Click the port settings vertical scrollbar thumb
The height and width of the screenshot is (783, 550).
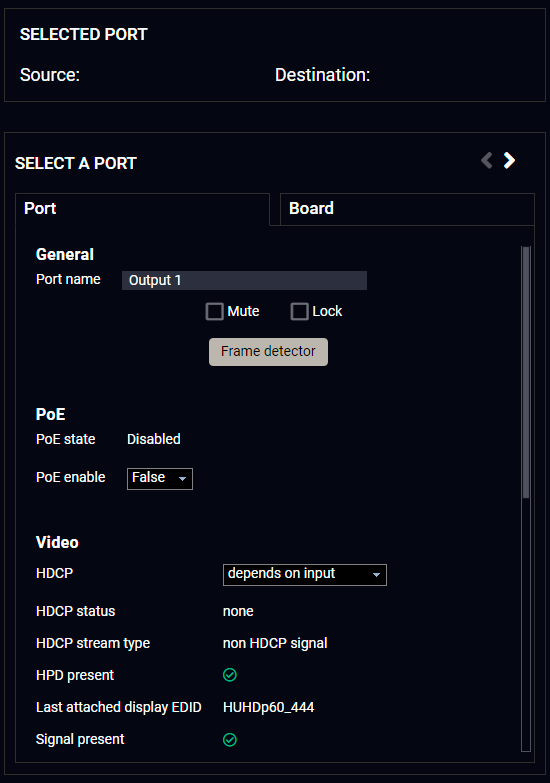526,372
